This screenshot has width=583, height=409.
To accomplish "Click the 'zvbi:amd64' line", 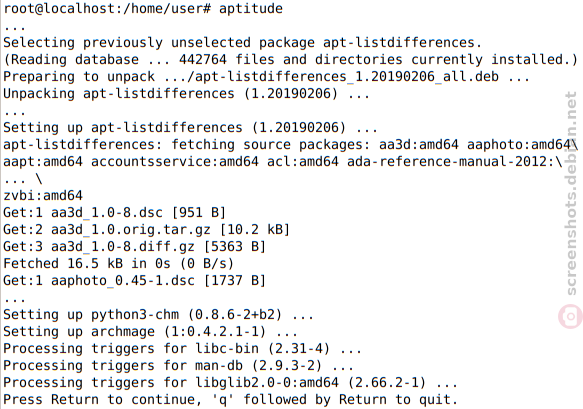I will point(43,195).
